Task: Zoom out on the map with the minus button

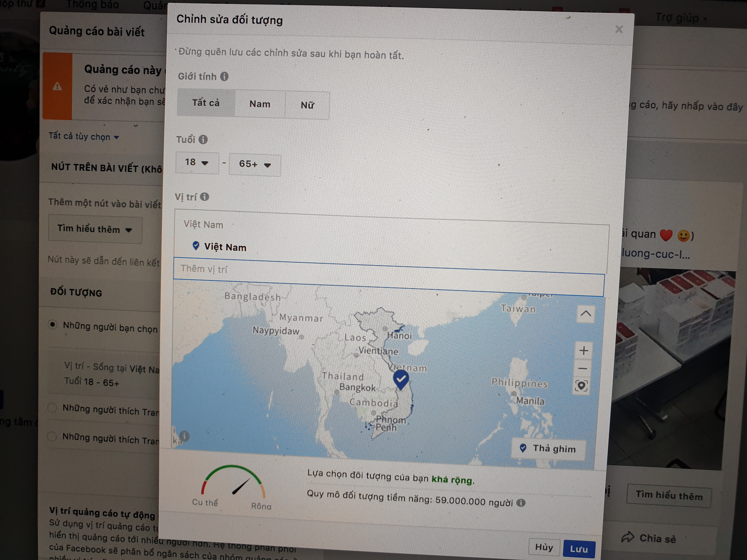Action: [583, 368]
